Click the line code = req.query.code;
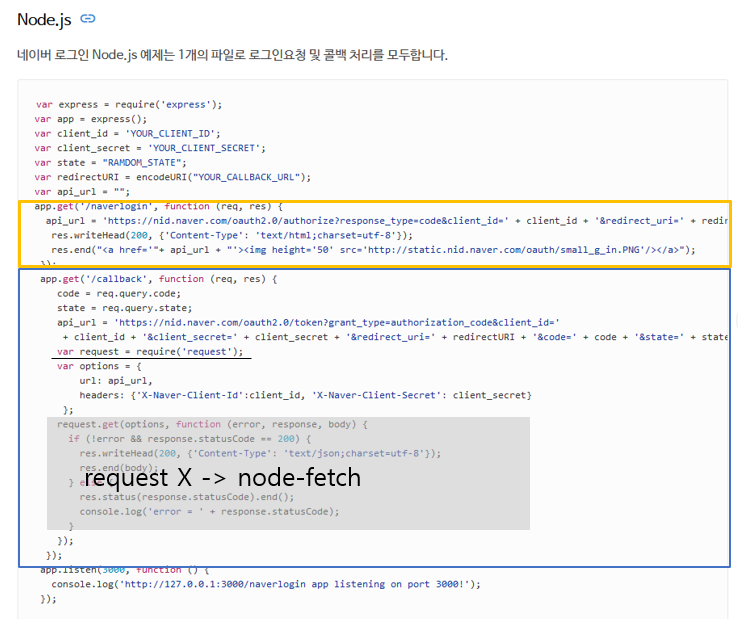The height and width of the screenshot is (619, 740). [119, 293]
